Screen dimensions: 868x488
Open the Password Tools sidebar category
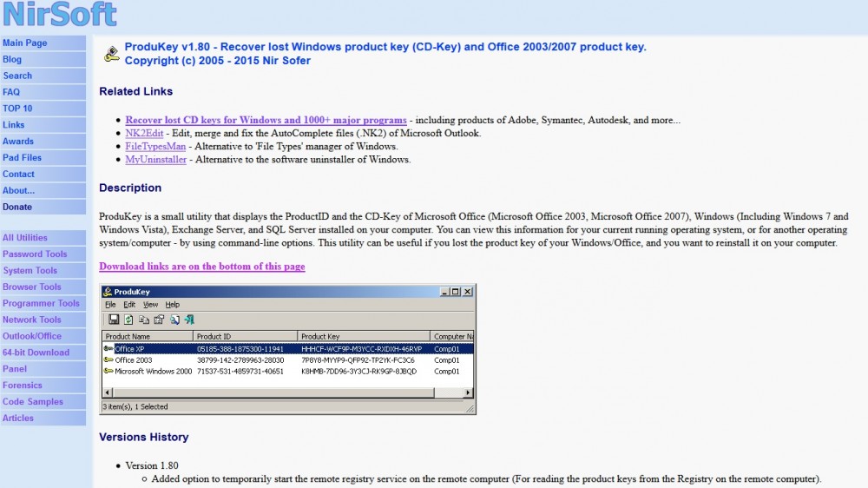pos(35,254)
